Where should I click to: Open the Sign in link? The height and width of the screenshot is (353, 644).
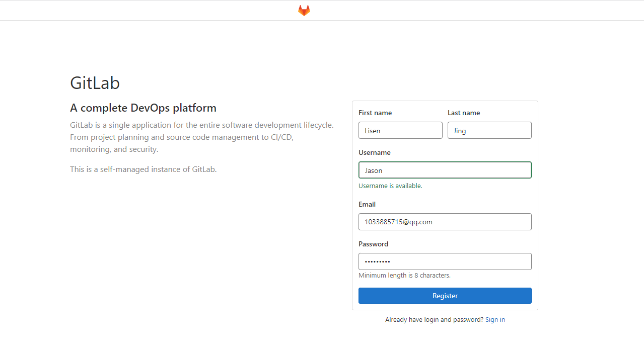click(x=495, y=320)
